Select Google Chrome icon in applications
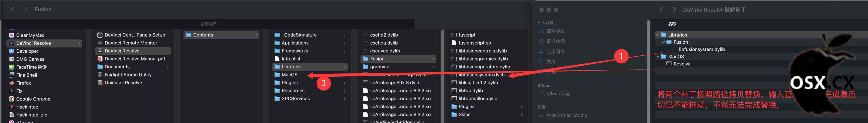The height and width of the screenshot is (123, 868). pos(11,99)
